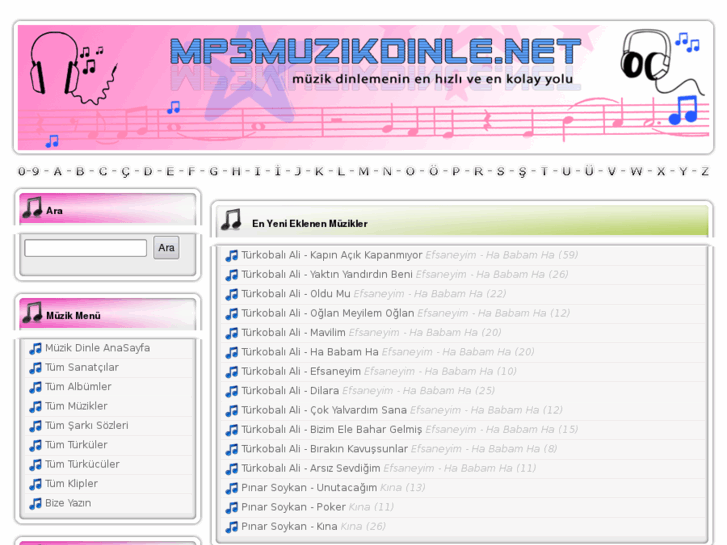Viewport: 727px width, 545px height.
Task: Browse artists starting with letter Ü
Action: click(x=589, y=171)
